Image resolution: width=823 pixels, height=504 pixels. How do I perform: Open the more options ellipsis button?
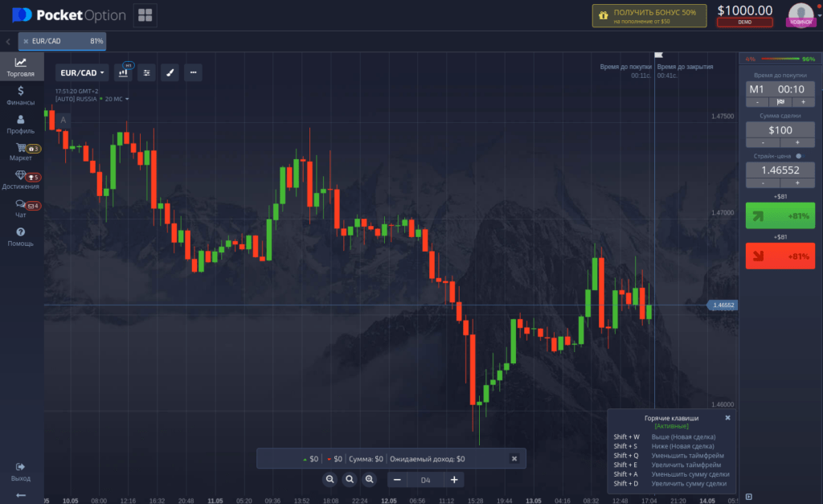click(192, 72)
